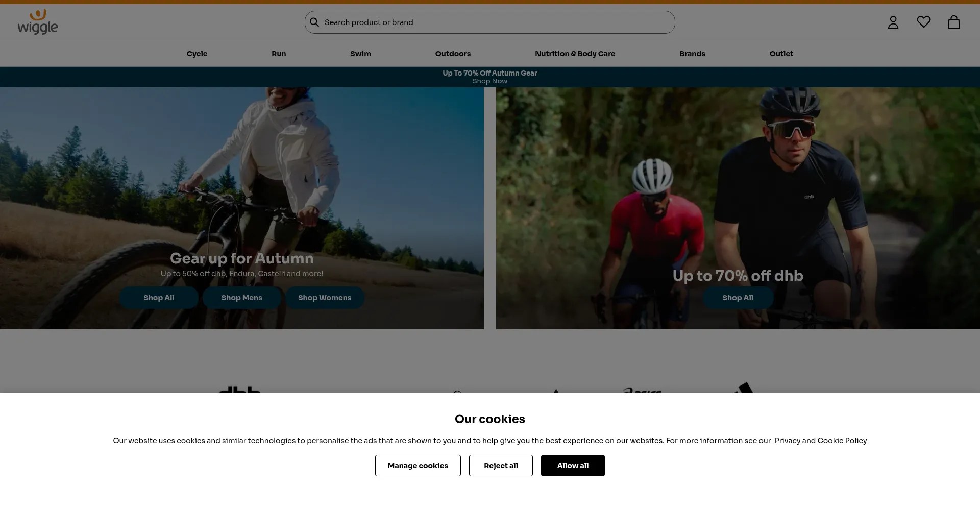Go to the Brands menu
This screenshot has height=507, width=980.
[x=692, y=54]
